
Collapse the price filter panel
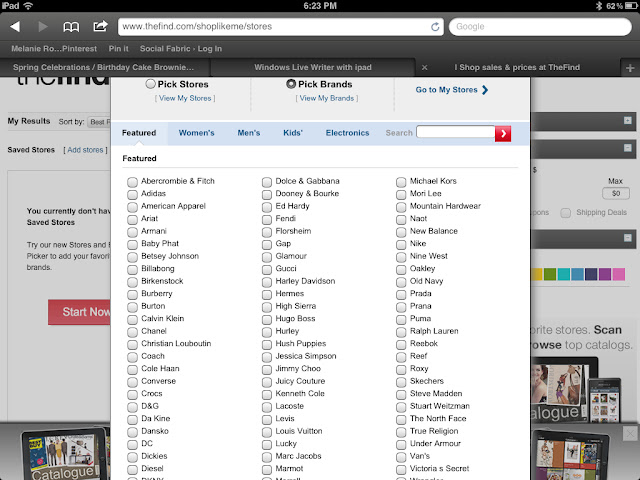click(627, 147)
